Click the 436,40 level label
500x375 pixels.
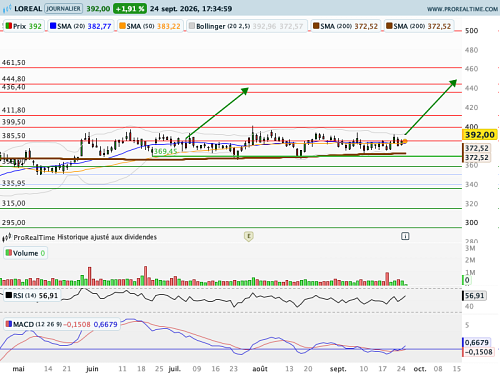tap(14, 87)
